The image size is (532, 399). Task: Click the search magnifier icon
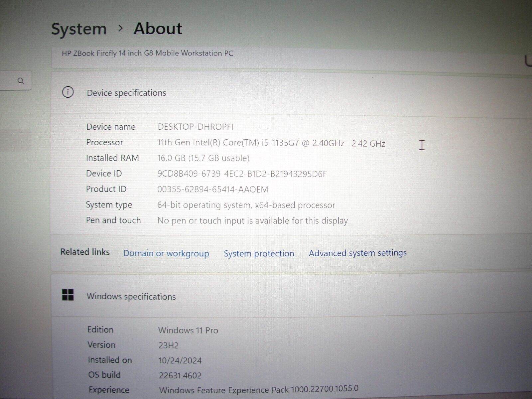tap(21, 80)
